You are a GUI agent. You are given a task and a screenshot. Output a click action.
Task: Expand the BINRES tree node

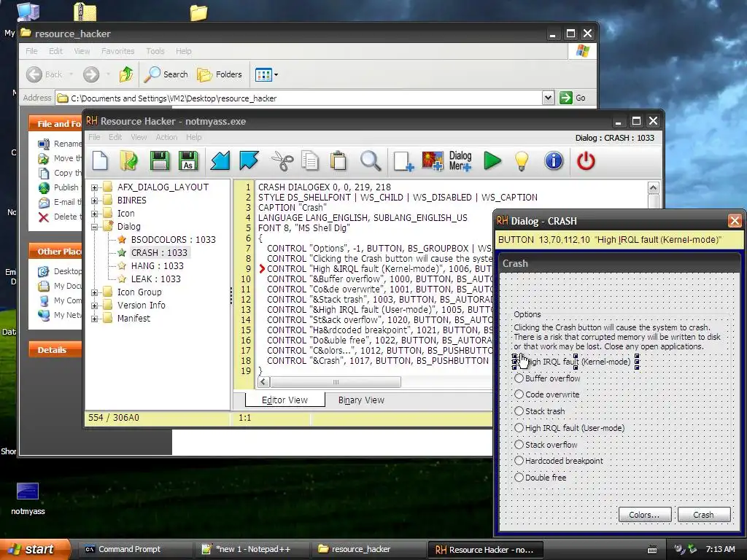(x=94, y=201)
